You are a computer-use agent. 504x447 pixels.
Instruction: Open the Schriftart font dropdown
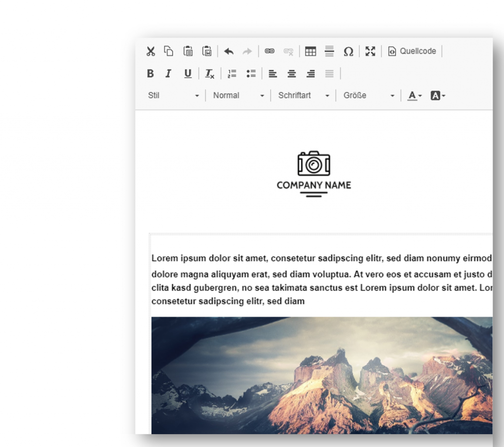303,95
